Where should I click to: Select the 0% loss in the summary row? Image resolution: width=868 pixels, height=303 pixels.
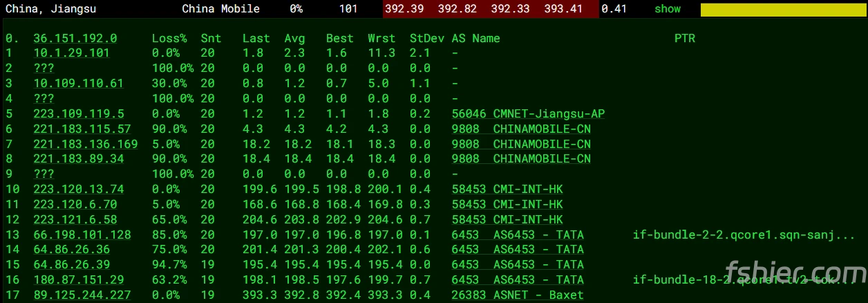296,9
